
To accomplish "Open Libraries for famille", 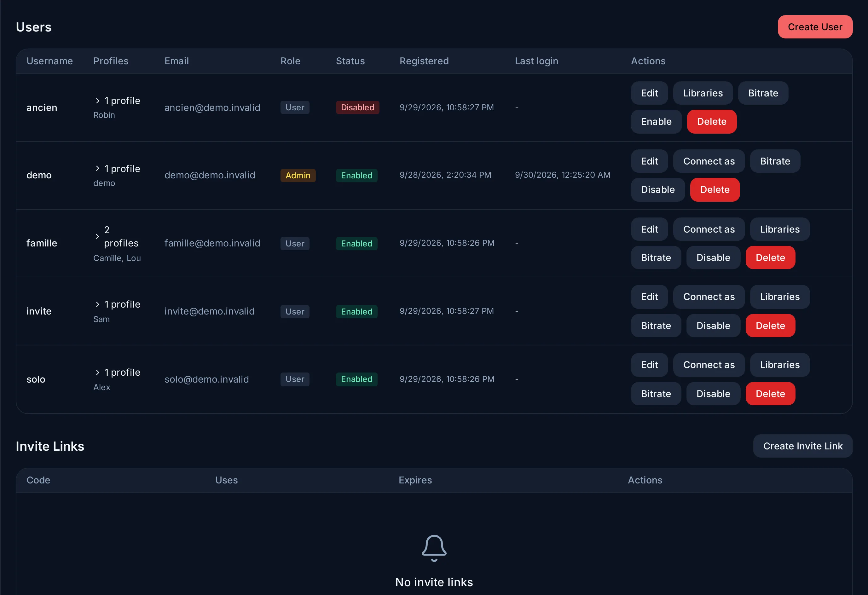I will (x=779, y=229).
